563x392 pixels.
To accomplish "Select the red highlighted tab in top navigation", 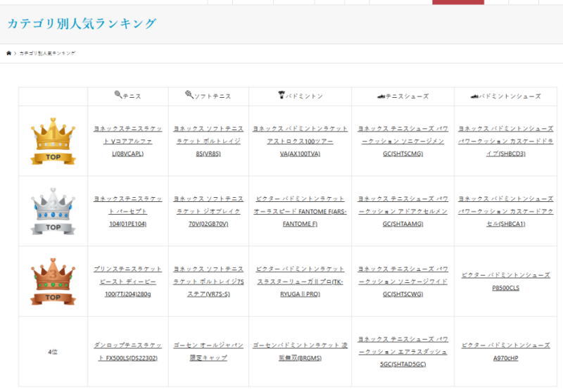I will point(457,2).
